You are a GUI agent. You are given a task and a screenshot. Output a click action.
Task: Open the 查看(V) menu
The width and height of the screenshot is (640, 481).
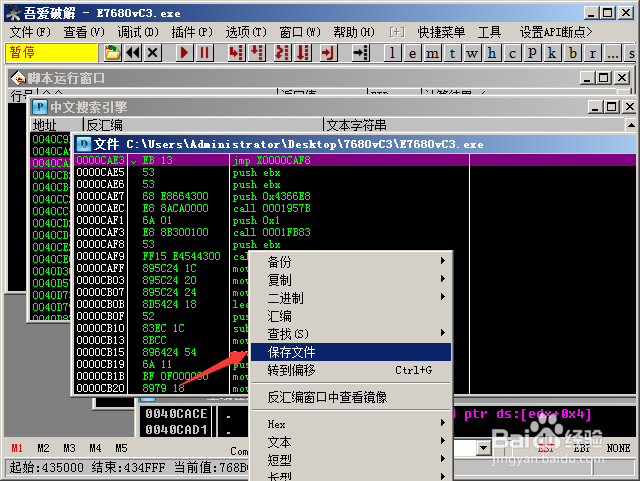click(84, 32)
